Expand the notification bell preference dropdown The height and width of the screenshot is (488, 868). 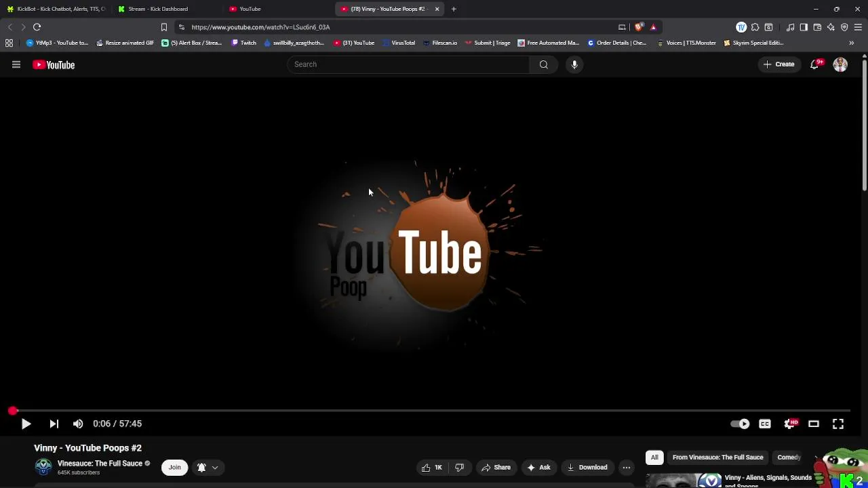208,467
